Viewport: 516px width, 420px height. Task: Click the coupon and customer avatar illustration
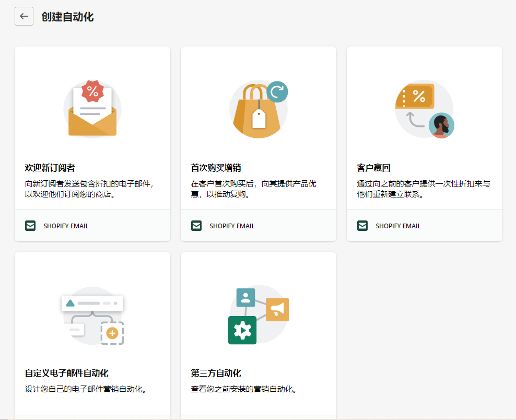tap(424, 109)
